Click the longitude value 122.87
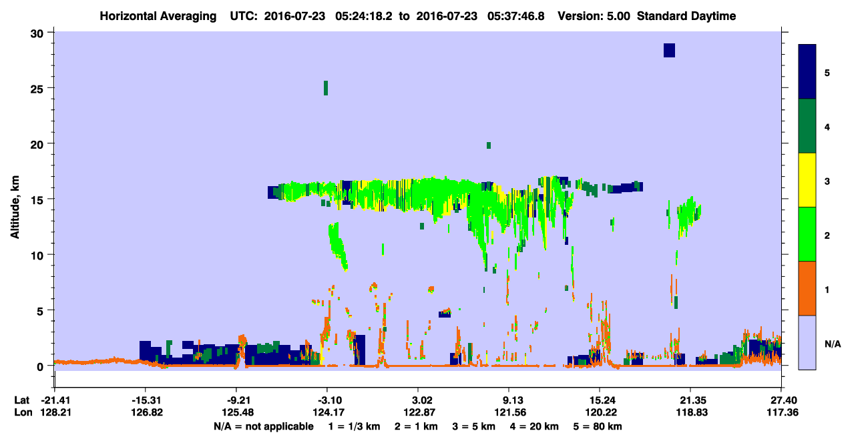This screenshot has width=868, height=445. (x=418, y=413)
